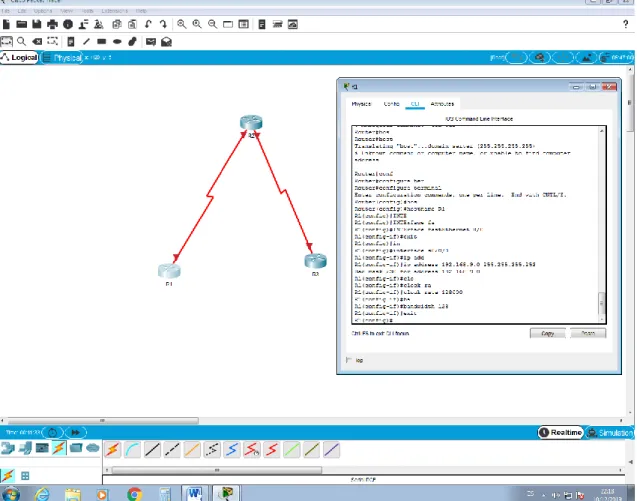Choose the Draw Line tool
Viewport: 637px width, 501px height.
86,41
